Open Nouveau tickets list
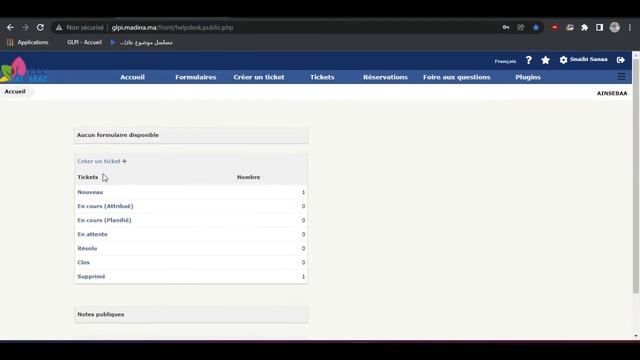640x360 pixels. click(x=90, y=192)
